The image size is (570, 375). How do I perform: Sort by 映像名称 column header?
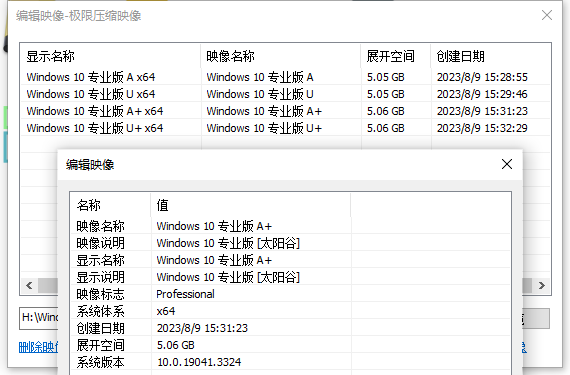pyautogui.click(x=281, y=56)
